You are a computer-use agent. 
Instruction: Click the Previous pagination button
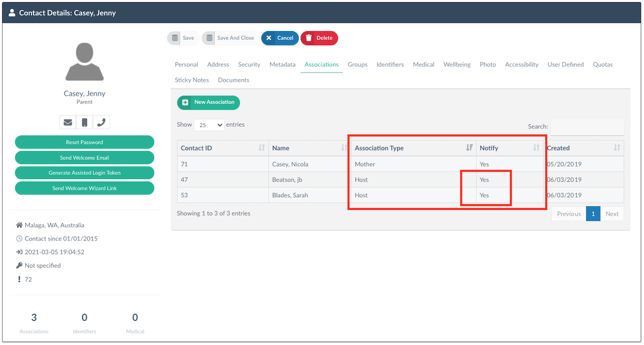coord(569,214)
